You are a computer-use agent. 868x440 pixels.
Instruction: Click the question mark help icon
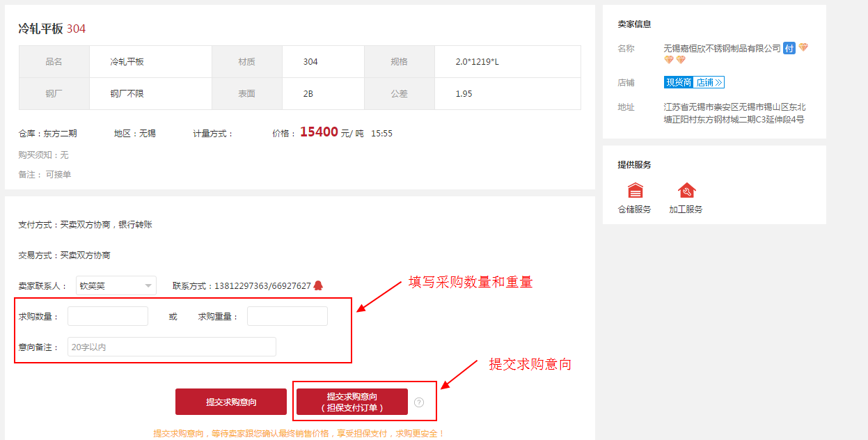tap(418, 402)
